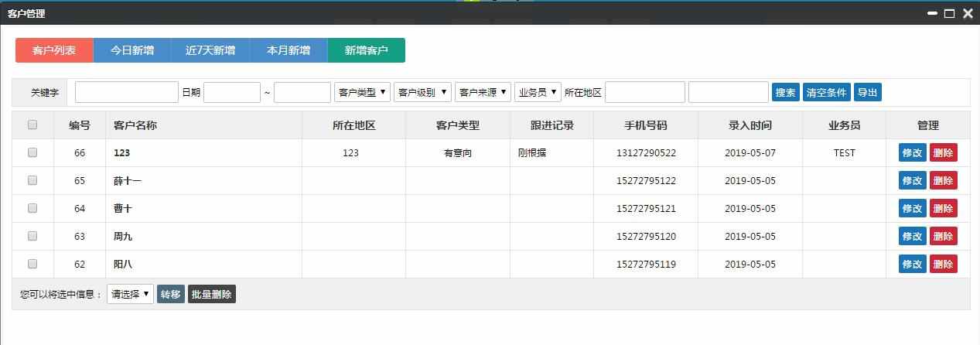This screenshot has height=345, width=980.
Task: Click 修改 for customer 曹十
Action: (x=913, y=208)
